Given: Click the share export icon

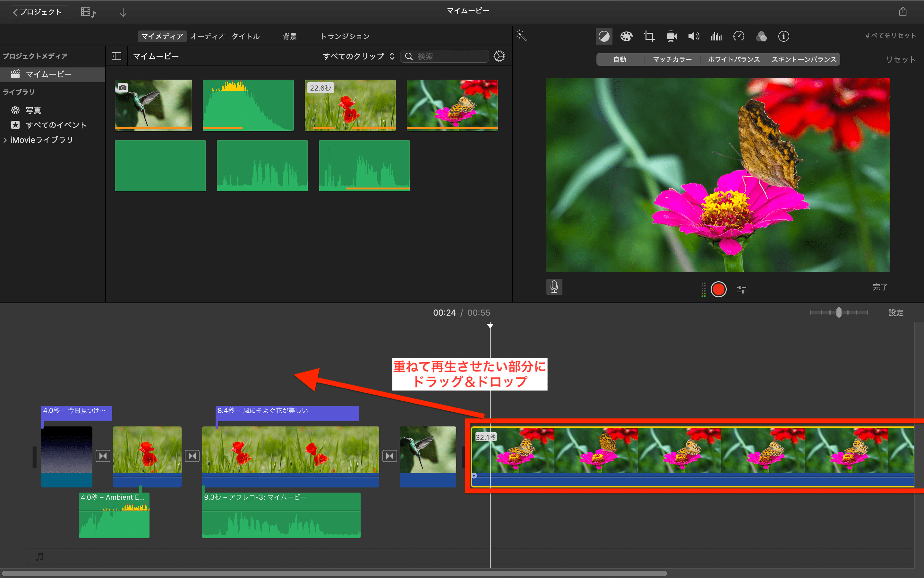Looking at the screenshot, I should pos(903,12).
